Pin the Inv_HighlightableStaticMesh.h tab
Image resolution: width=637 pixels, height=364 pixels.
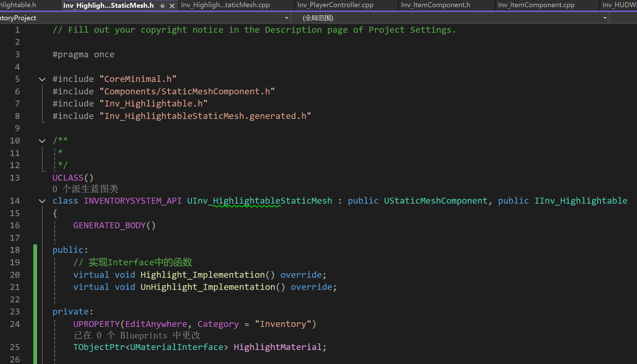(162, 6)
